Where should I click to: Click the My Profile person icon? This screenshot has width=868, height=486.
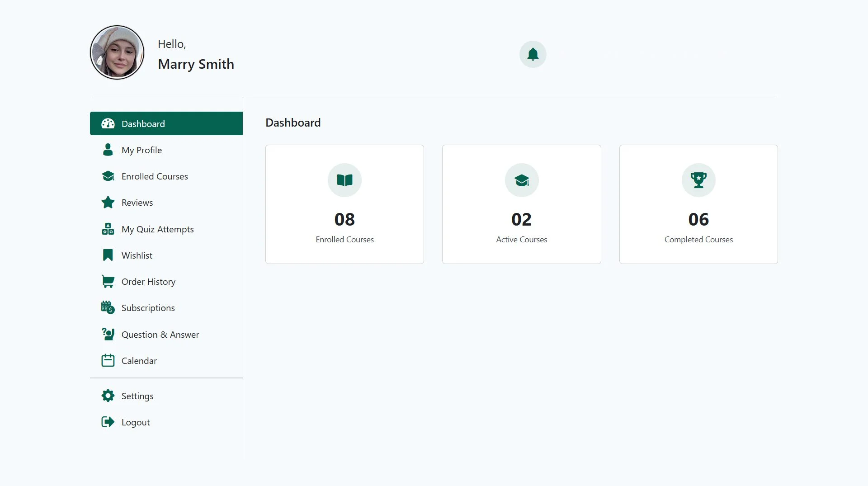(108, 150)
